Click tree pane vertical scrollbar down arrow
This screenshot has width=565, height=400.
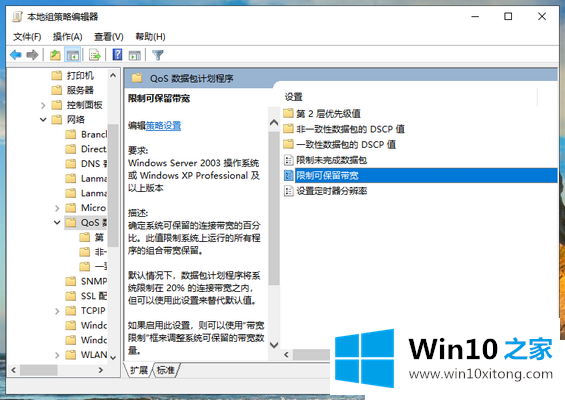[x=113, y=357]
